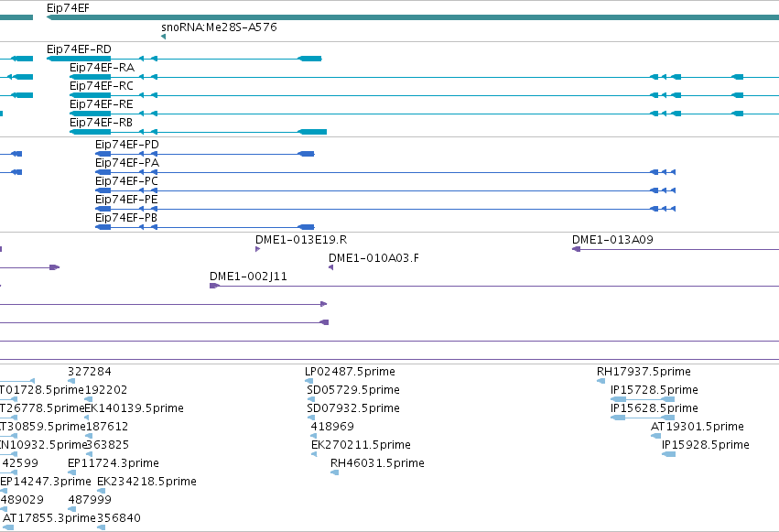The image size is (779, 532).
Task: Select EST EP11724.3prime
Action: [x=114, y=463]
